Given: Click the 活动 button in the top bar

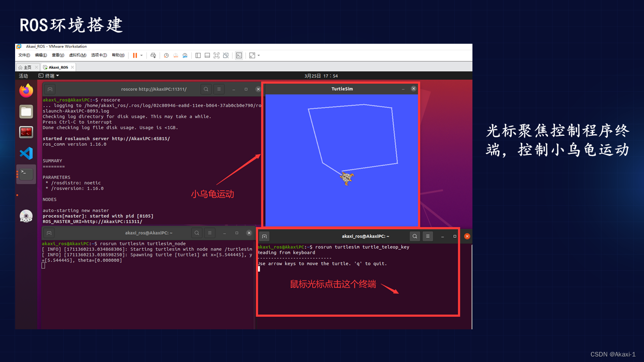Looking at the screenshot, I should click(x=23, y=75).
